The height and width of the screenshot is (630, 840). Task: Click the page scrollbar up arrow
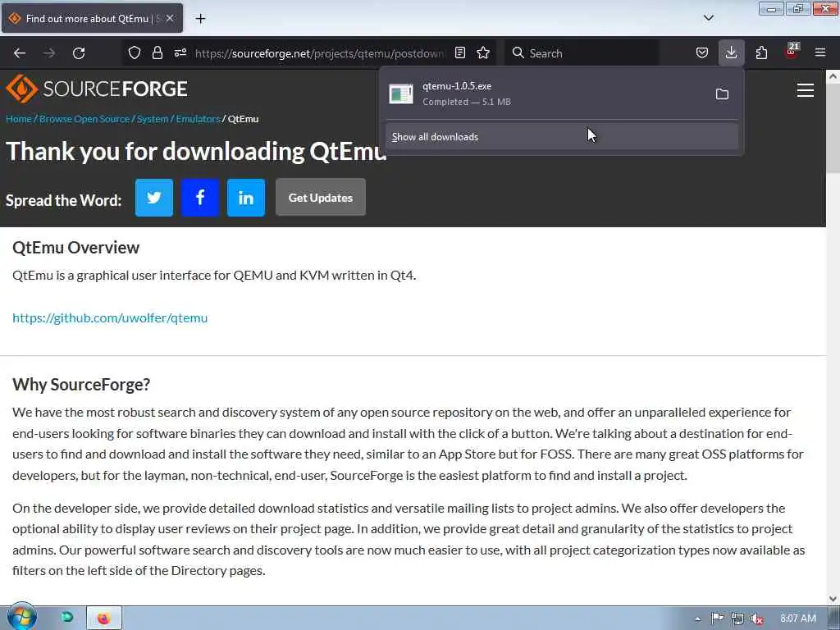833,76
